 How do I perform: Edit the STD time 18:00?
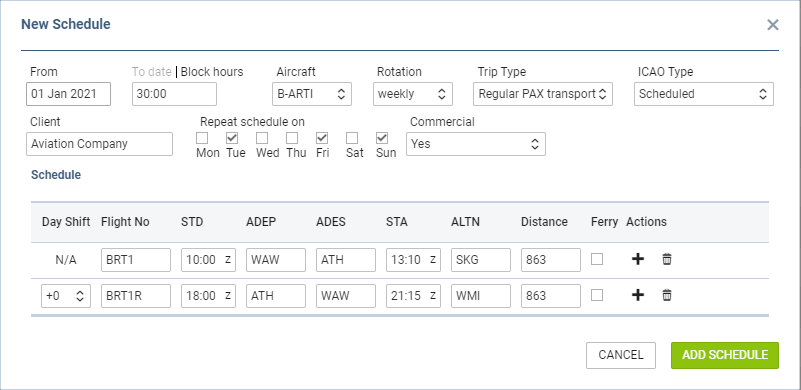(x=208, y=295)
